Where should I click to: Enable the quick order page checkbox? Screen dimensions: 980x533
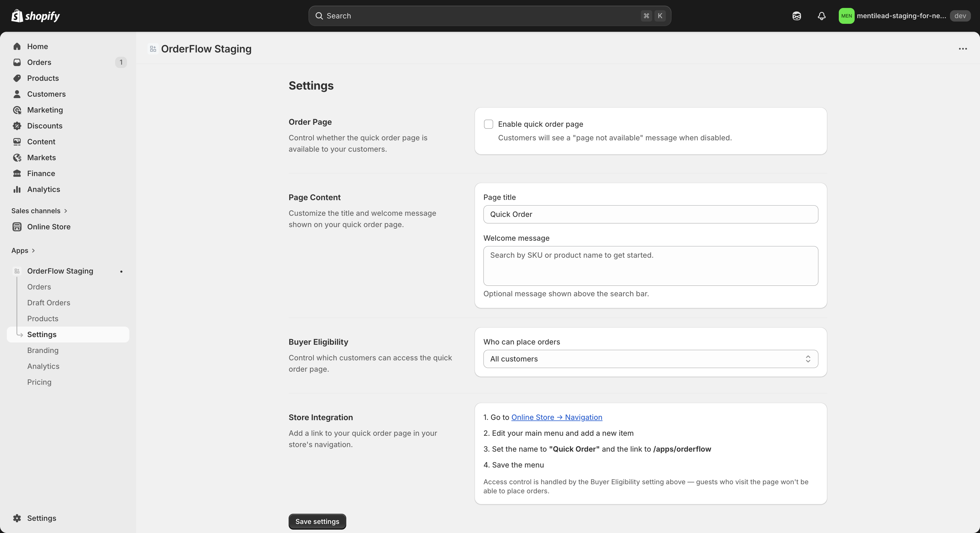489,124
